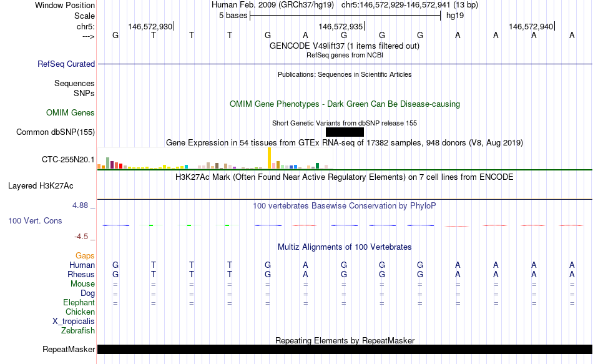Select the Elephant species label

coord(79,302)
